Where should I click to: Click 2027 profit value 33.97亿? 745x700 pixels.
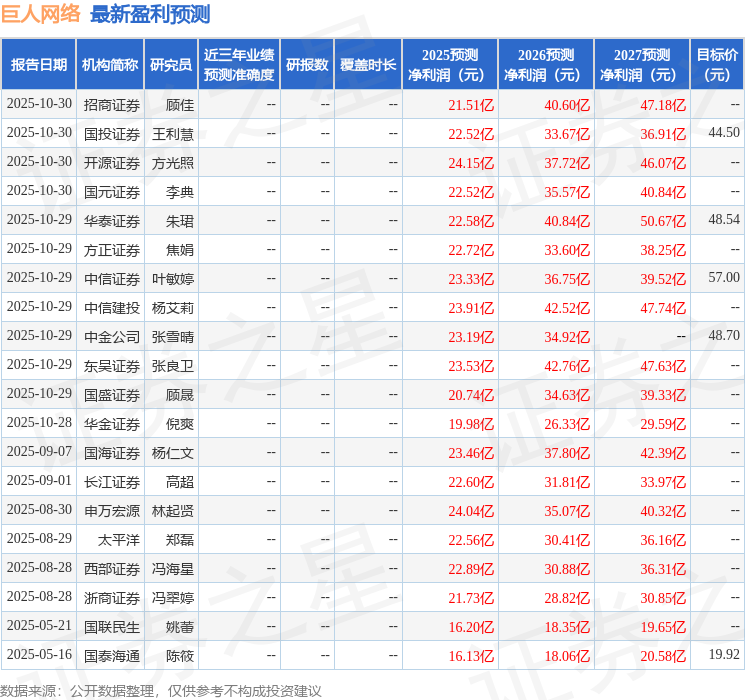click(x=663, y=482)
